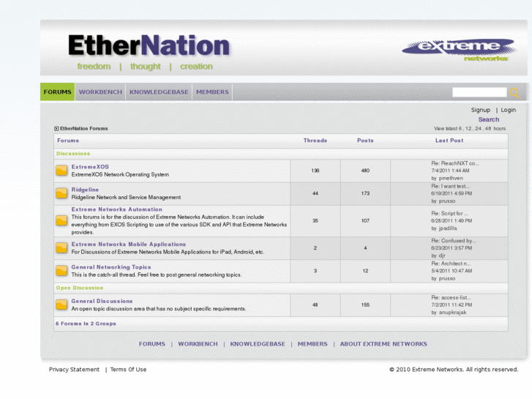This screenshot has height=399, width=532.
Task: Click the Signup link
Action: [x=481, y=110]
